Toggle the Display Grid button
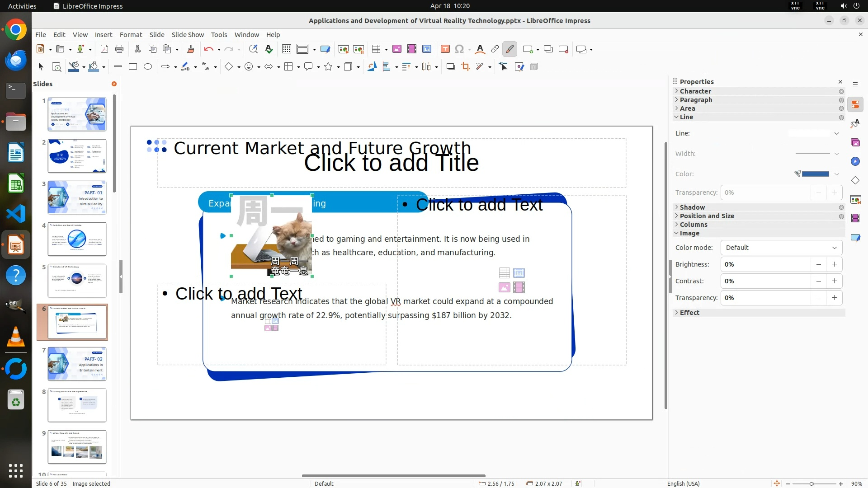Image resolution: width=868 pixels, height=488 pixels. pos(286,49)
